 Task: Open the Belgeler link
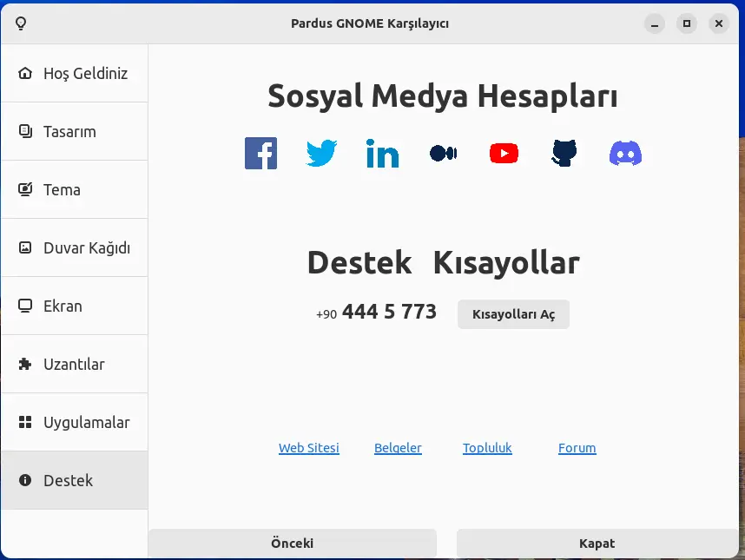click(399, 448)
